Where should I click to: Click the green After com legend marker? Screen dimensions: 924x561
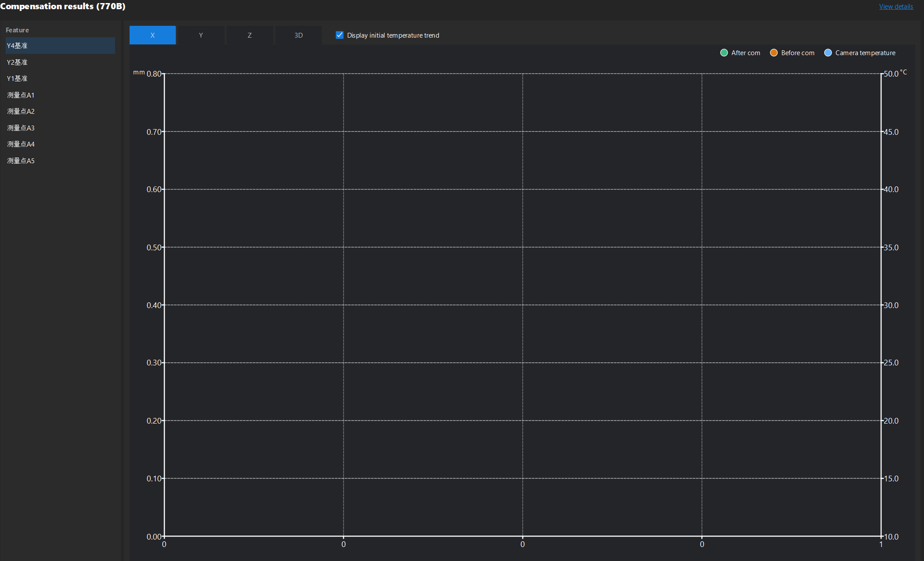click(724, 53)
